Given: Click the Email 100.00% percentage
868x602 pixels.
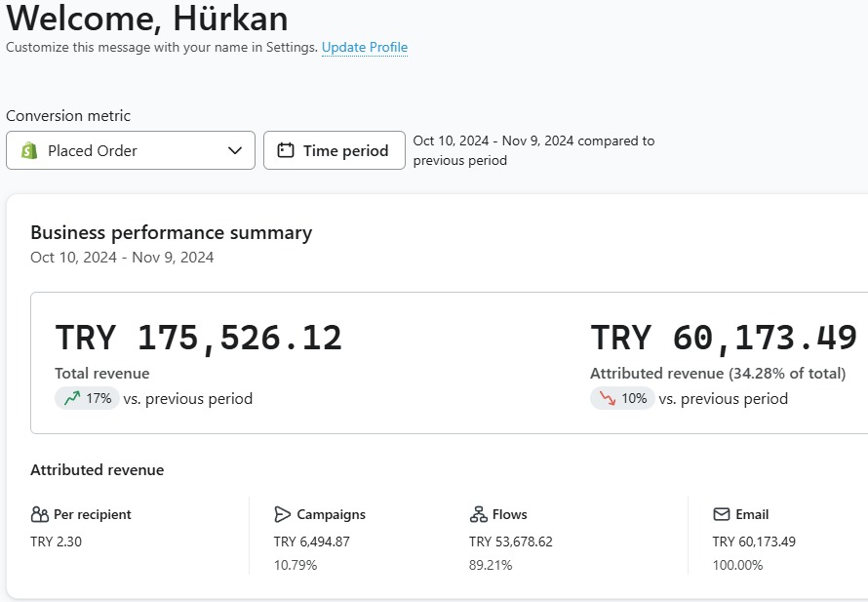Looking at the screenshot, I should click(x=737, y=565).
